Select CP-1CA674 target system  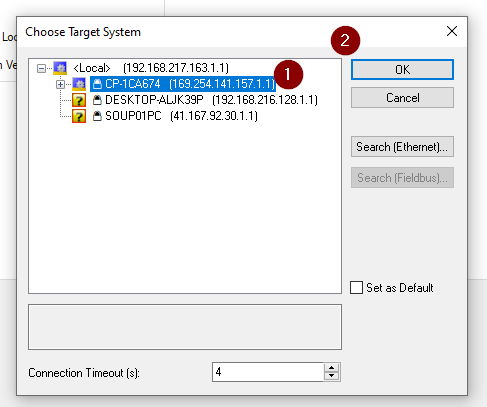tap(183, 84)
